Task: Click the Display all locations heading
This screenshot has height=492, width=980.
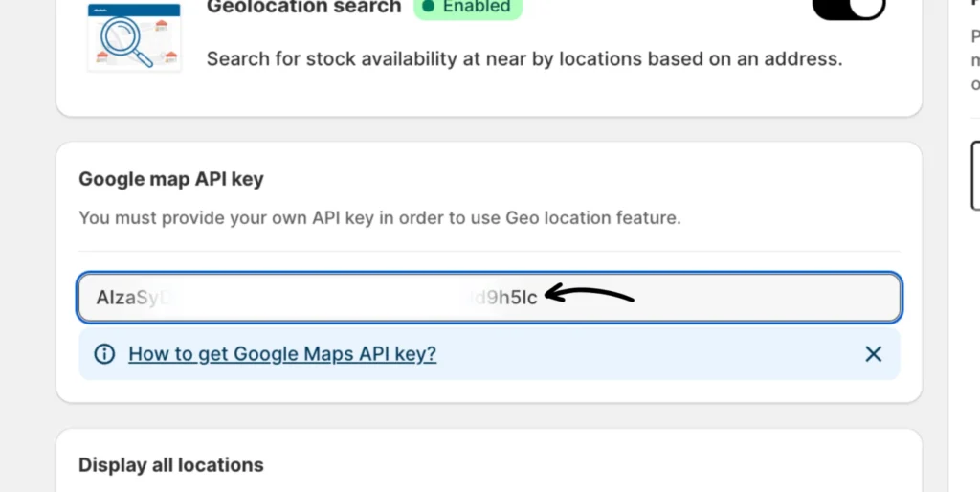Action: pyautogui.click(x=171, y=465)
